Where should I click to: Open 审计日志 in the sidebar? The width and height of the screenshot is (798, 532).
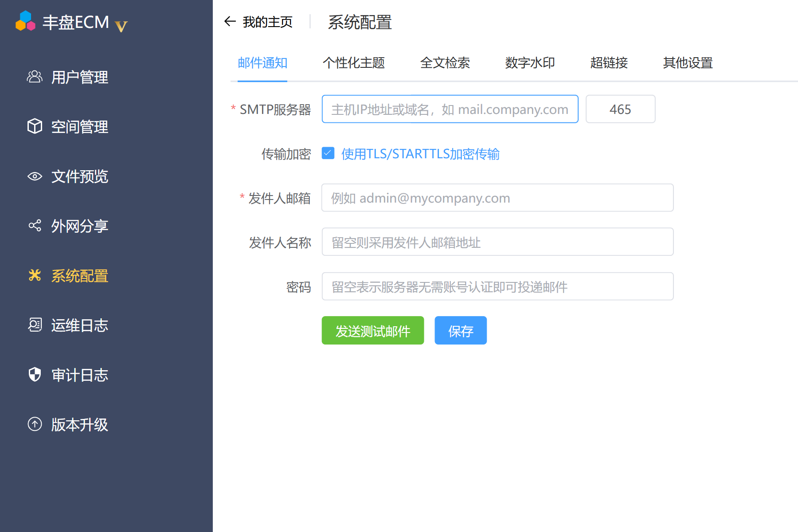[x=79, y=376]
